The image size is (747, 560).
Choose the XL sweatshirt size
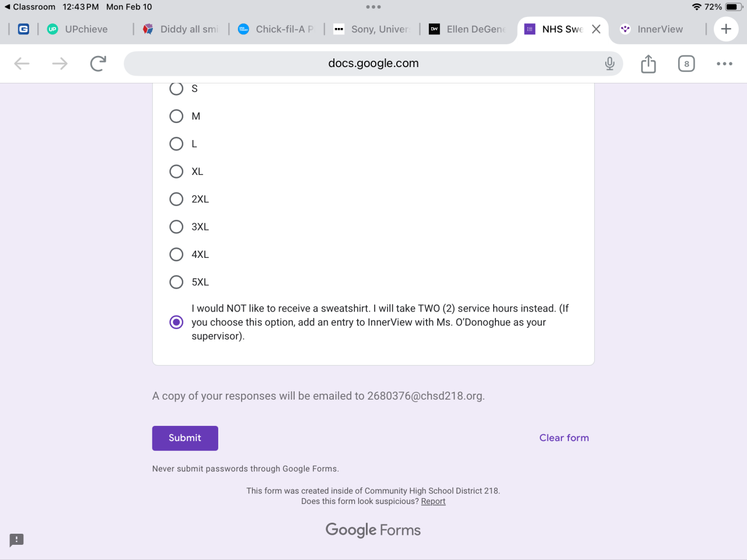176,171
